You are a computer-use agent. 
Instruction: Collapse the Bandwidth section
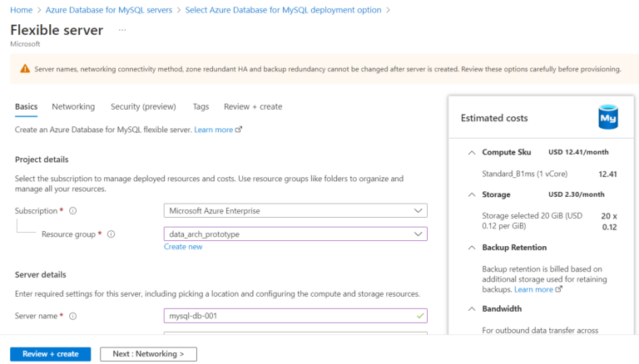tap(472, 309)
